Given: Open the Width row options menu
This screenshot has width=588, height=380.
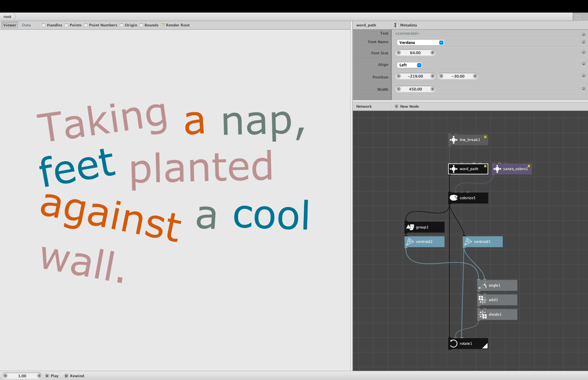Looking at the screenshot, I should click(x=583, y=89).
